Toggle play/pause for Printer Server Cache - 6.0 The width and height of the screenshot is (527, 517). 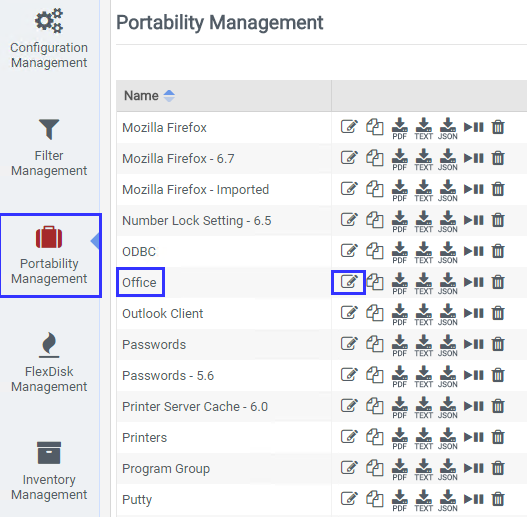pos(474,406)
